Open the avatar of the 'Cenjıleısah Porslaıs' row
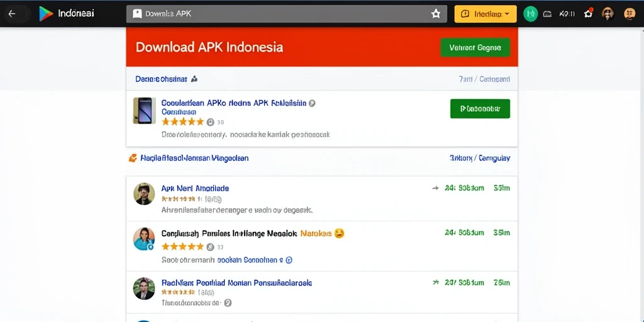Screen dimensions: 644x322 (x=144, y=238)
